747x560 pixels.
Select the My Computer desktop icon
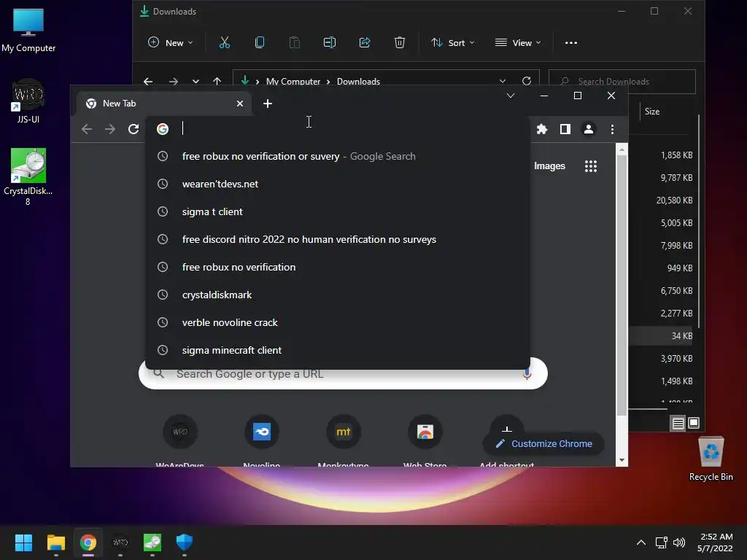[28, 30]
